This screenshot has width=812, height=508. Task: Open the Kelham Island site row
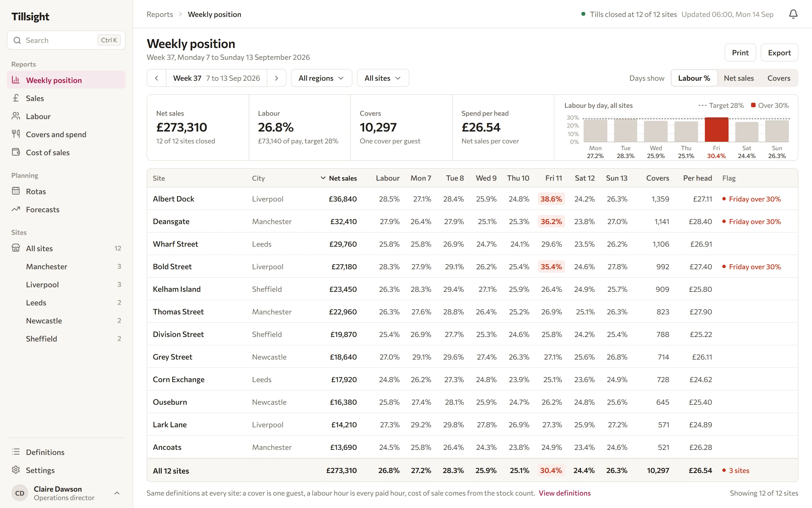pos(473,289)
